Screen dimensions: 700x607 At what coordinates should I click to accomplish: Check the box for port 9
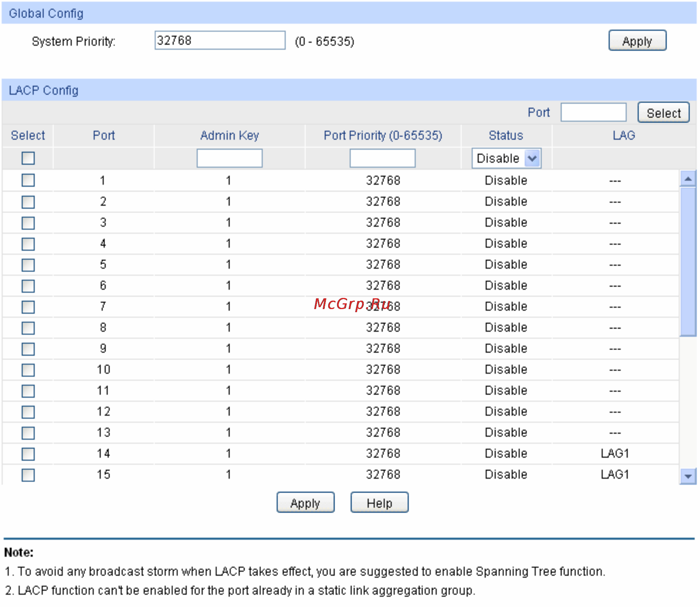28,349
